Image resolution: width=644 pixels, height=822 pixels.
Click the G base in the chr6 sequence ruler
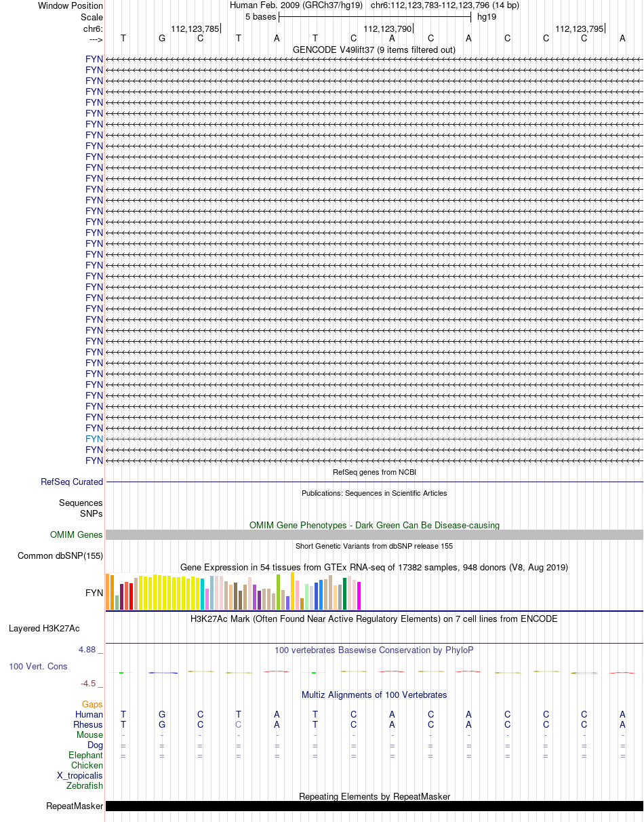(x=162, y=38)
